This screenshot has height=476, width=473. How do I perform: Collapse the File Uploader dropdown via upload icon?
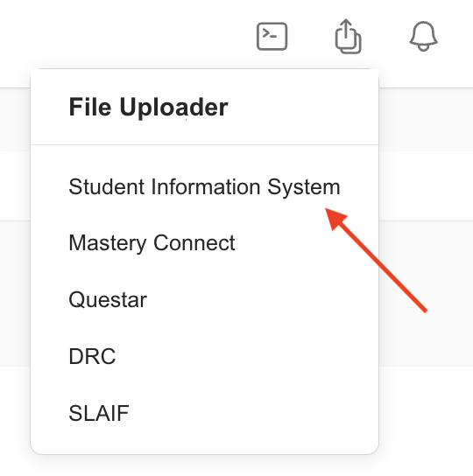click(x=348, y=36)
